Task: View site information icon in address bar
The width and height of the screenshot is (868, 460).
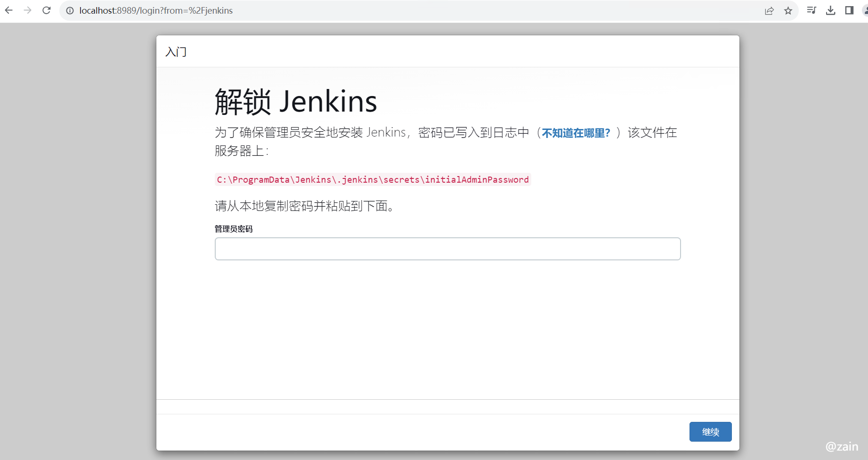Action: click(70, 10)
